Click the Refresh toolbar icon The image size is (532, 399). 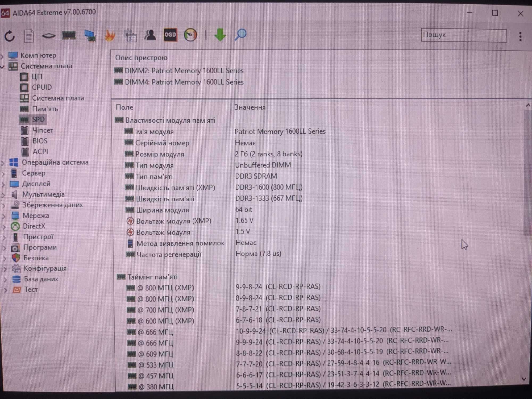[10, 36]
